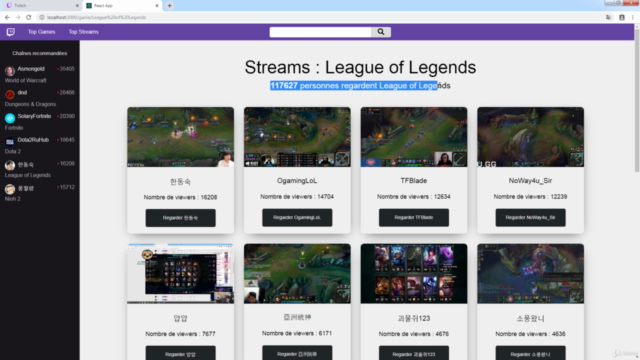This screenshot has height=360, width=640.
Task: Open new browser tab with plus icon
Action: point(169,6)
